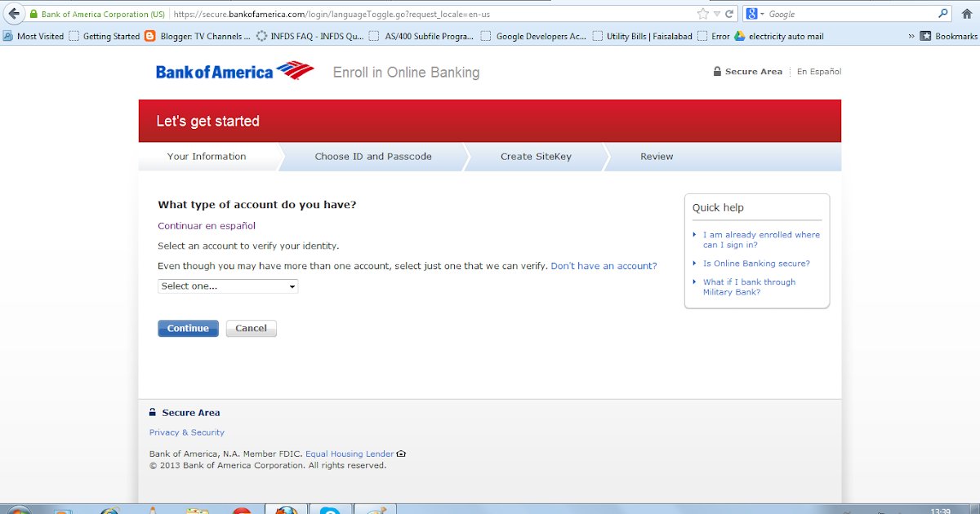Click the blue Continue button
Viewport: 980px width, 514px height.
pyautogui.click(x=188, y=328)
